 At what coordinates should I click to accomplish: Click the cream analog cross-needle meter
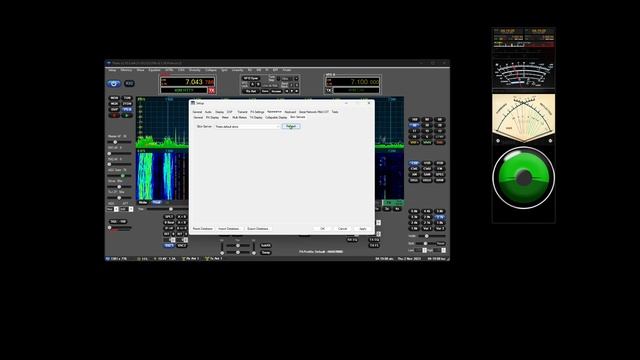coord(524,118)
